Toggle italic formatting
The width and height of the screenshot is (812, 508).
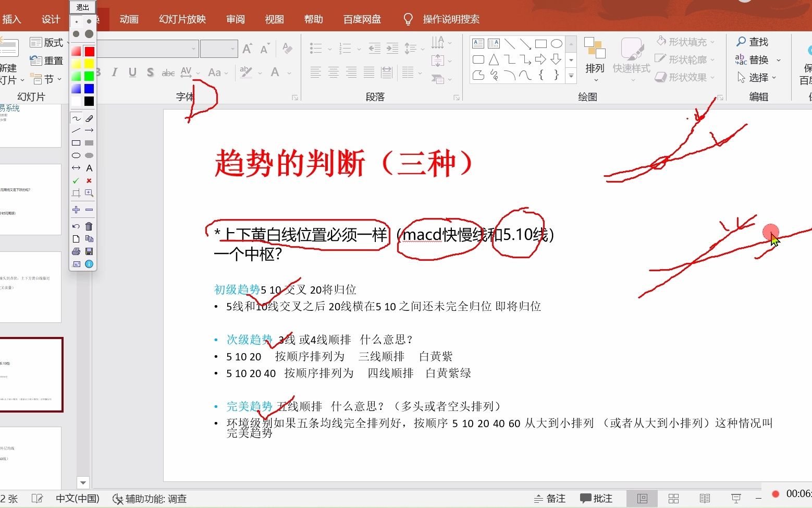114,72
